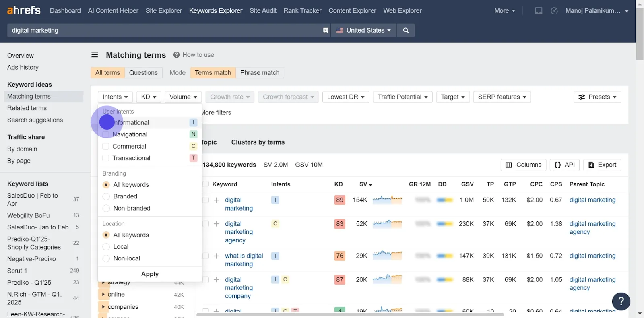Image resolution: width=644 pixels, height=318 pixels.
Task: Go to Content Explorer in top nav
Action: [x=352, y=11]
